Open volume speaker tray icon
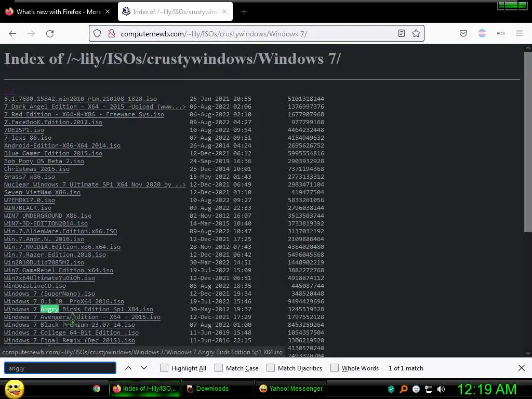This screenshot has height=399, width=532. (441, 389)
